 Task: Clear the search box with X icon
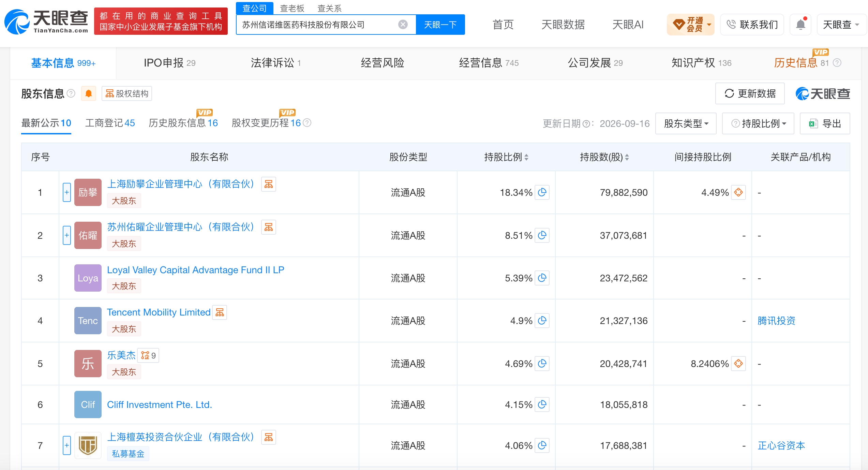403,25
